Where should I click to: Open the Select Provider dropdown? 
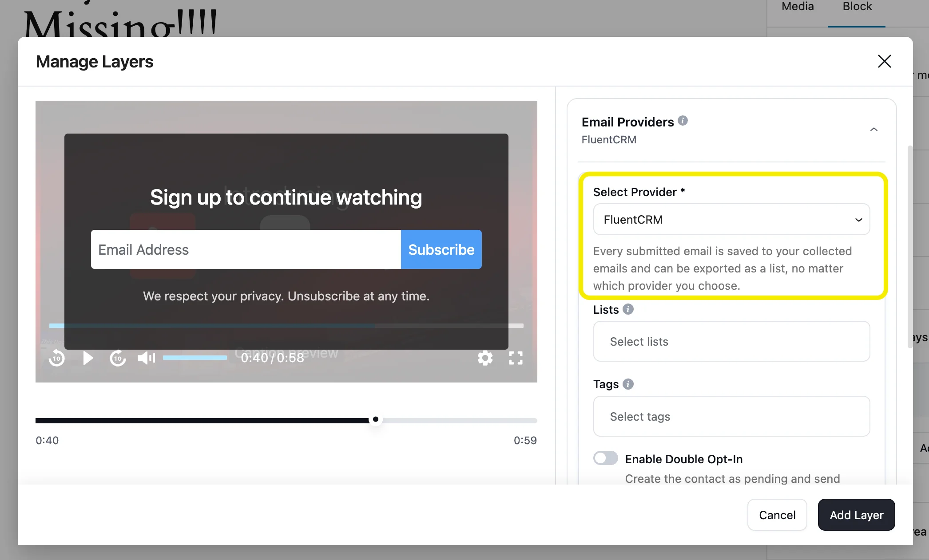click(x=731, y=219)
